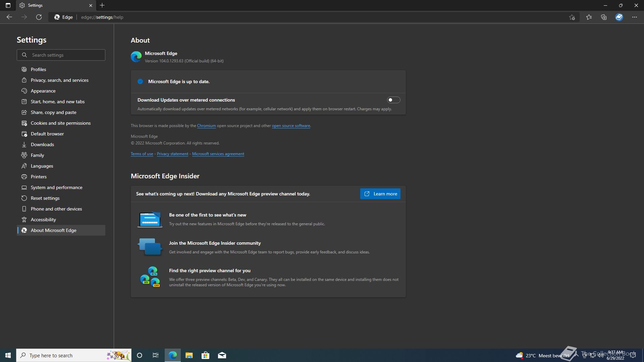
Task: Click the Insider community chat icon
Action: pos(150,247)
